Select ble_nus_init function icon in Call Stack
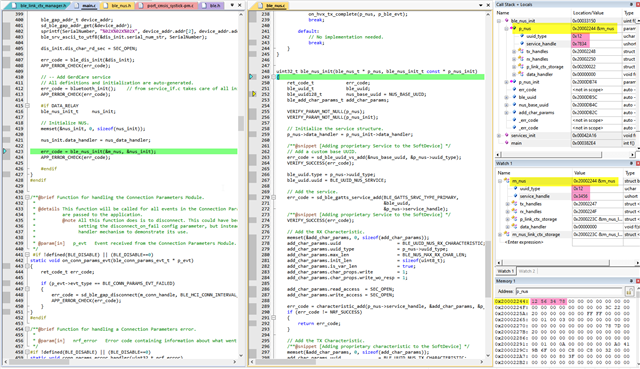The height and width of the screenshot is (369, 640). tap(507, 20)
